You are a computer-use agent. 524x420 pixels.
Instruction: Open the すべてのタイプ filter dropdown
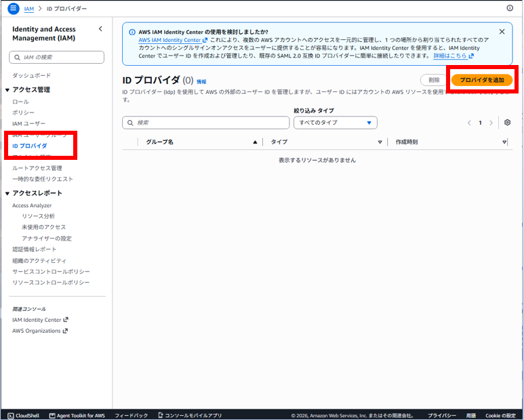[x=335, y=123]
